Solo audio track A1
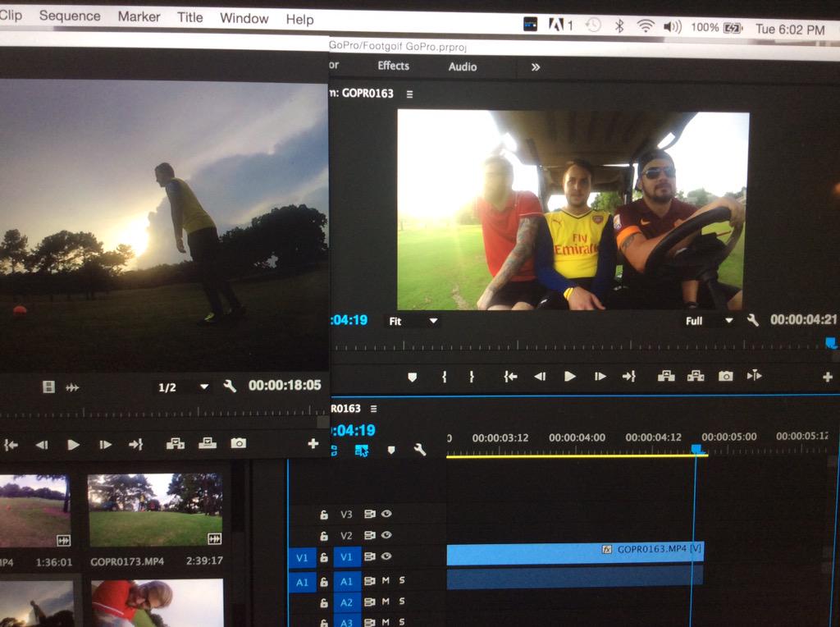 coord(402,580)
